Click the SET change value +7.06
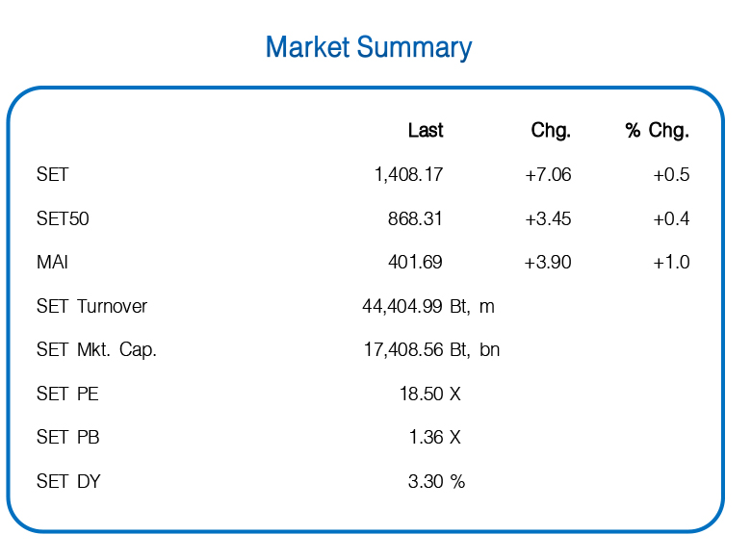This screenshot has height=560, width=751. tap(548, 175)
